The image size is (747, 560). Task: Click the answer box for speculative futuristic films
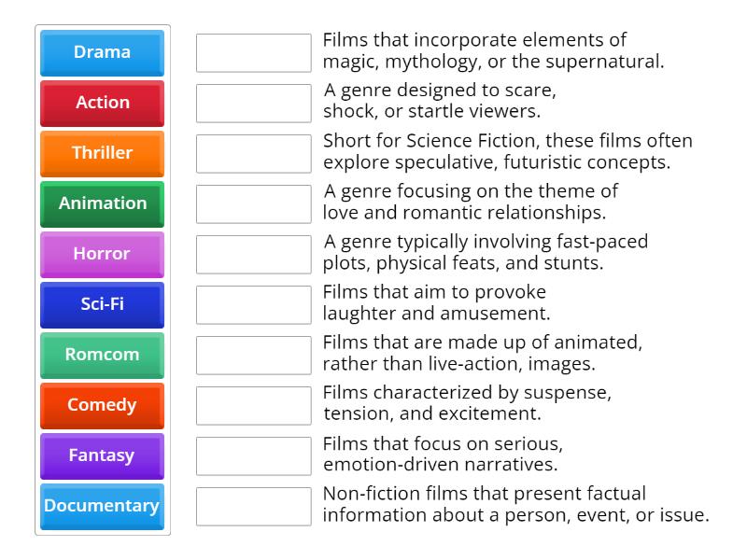(252, 153)
